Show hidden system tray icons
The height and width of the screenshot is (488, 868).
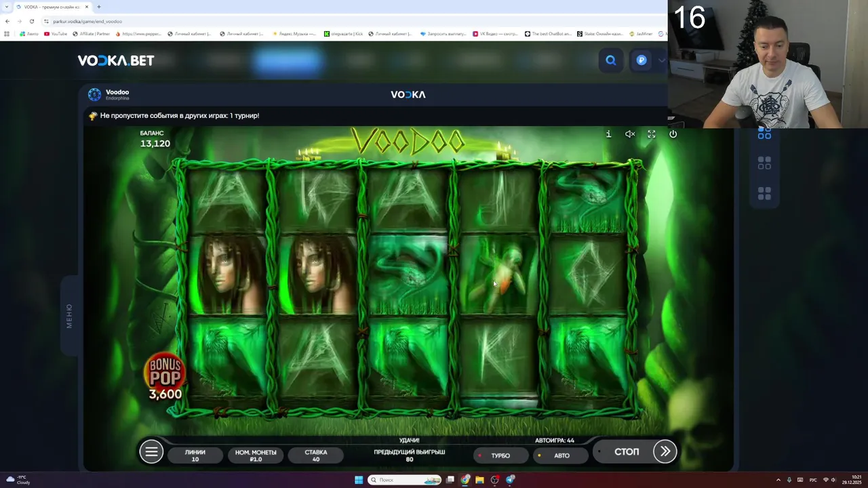pos(778,480)
